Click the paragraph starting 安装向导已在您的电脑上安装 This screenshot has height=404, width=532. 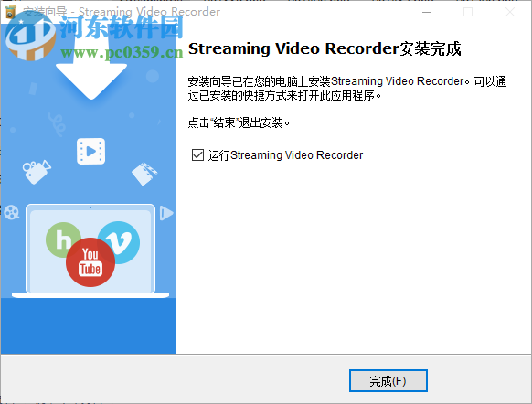pyautogui.click(x=347, y=88)
